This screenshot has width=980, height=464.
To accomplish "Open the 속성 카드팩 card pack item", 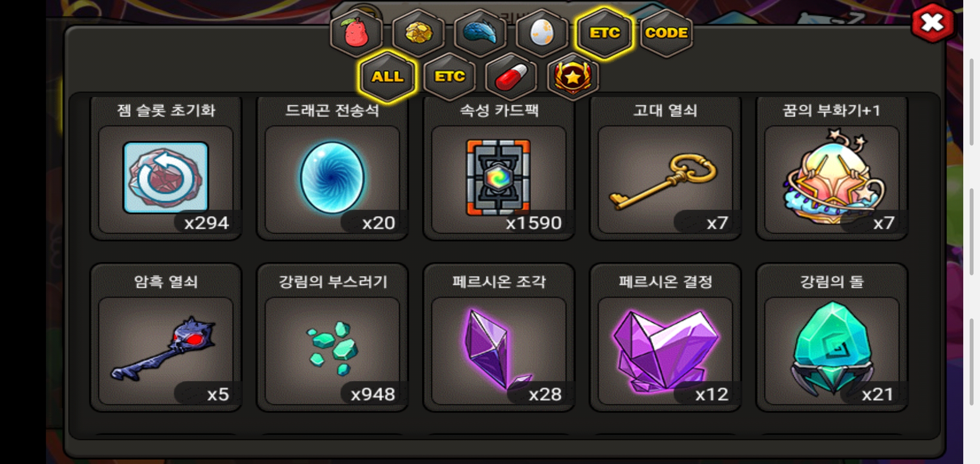I will click(499, 168).
